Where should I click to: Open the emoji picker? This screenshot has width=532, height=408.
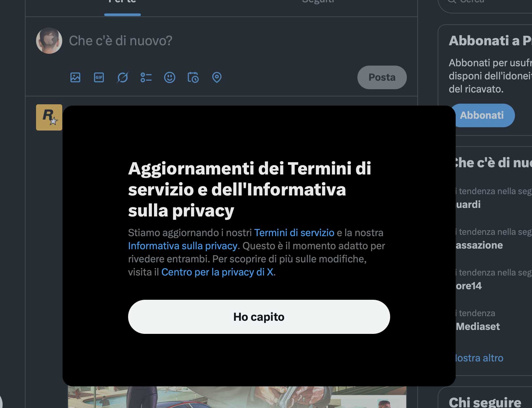click(x=169, y=77)
